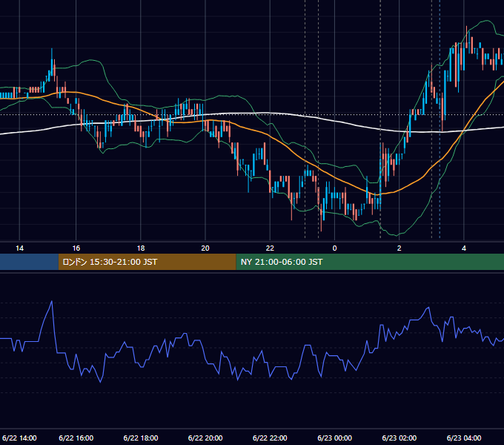The height and width of the screenshot is (445, 504).
Task: Click the 2 hour label on price chart axis
Action: 399,248
